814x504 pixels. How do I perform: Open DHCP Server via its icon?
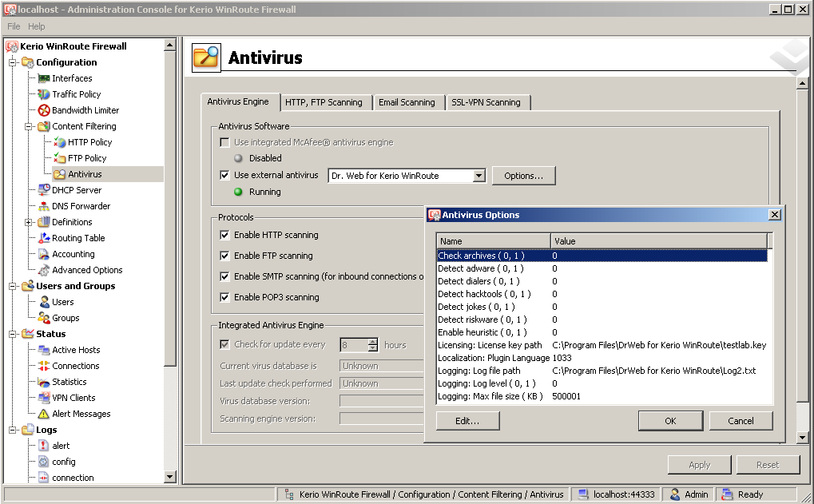44,190
